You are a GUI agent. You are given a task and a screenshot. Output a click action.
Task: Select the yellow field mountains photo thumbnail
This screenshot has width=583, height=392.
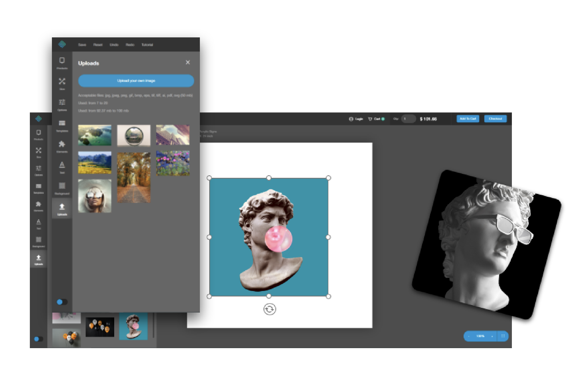95,163
